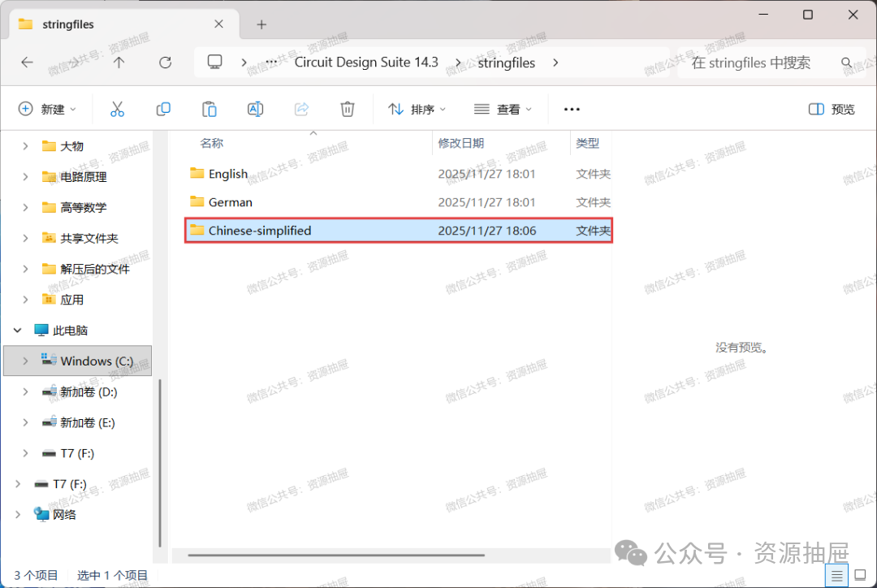Viewport: 877px width, 588px height.
Task: Click chevron after stringfiles in address bar
Action: coord(555,62)
